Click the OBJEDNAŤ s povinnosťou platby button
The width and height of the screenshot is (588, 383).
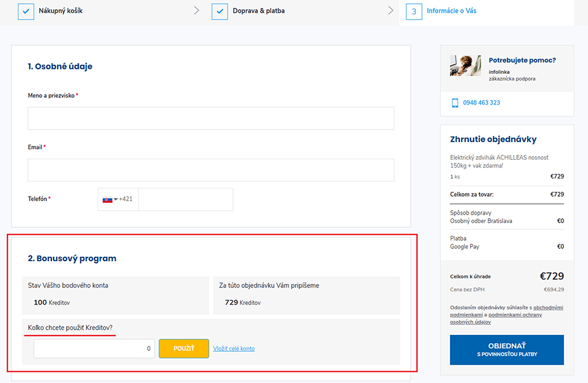click(x=506, y=349)
